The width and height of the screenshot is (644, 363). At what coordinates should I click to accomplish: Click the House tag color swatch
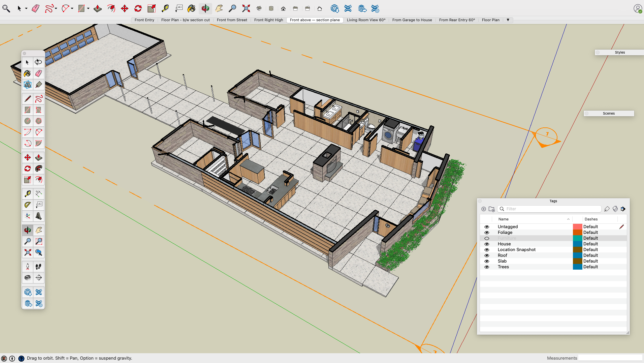577,244
